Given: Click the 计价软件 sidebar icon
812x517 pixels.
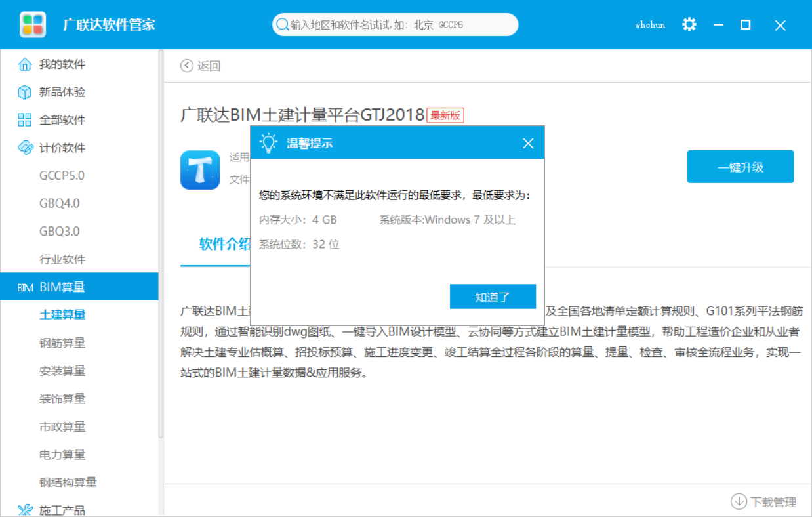Looking at the screenshot, I should point(25,148).
